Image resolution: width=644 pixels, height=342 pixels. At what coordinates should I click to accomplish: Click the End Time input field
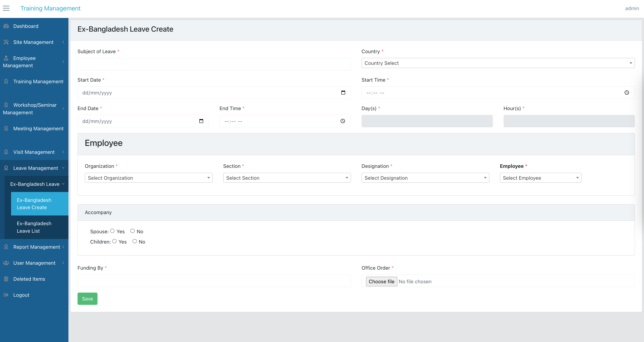285,121
